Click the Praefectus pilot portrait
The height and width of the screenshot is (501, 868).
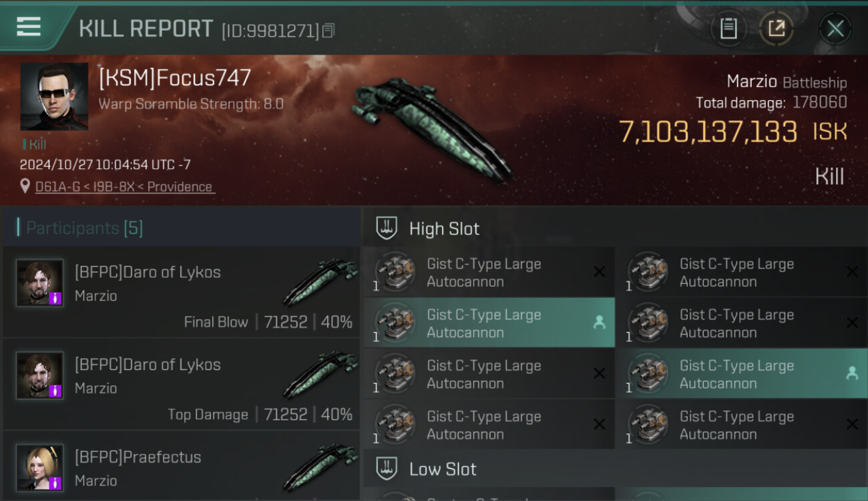40,467
